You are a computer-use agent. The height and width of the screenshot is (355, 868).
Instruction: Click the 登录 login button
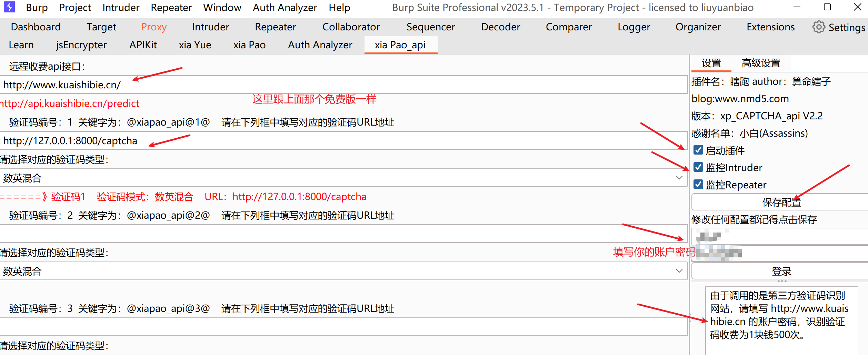click(x=781, y=271)
